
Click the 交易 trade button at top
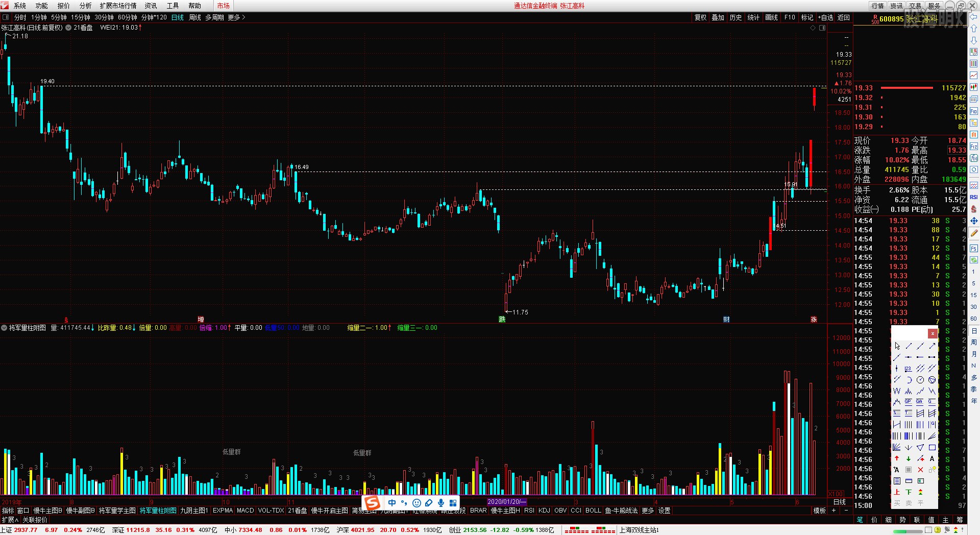pos(915,6)
